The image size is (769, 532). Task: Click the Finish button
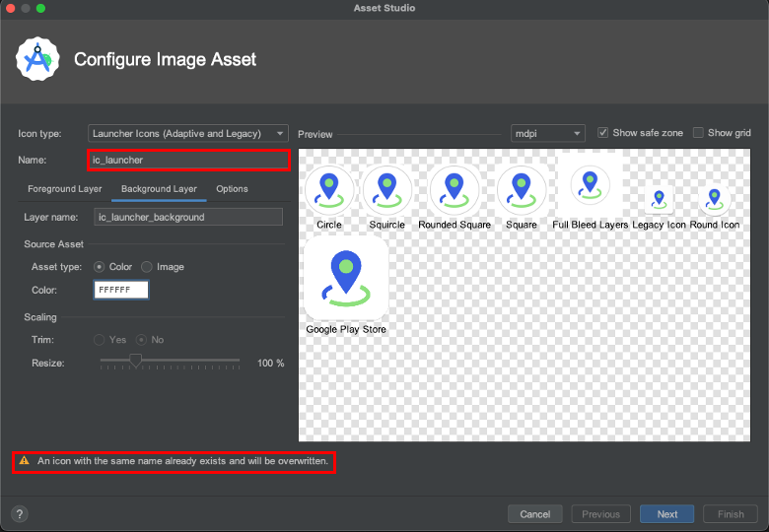(731, 514)
